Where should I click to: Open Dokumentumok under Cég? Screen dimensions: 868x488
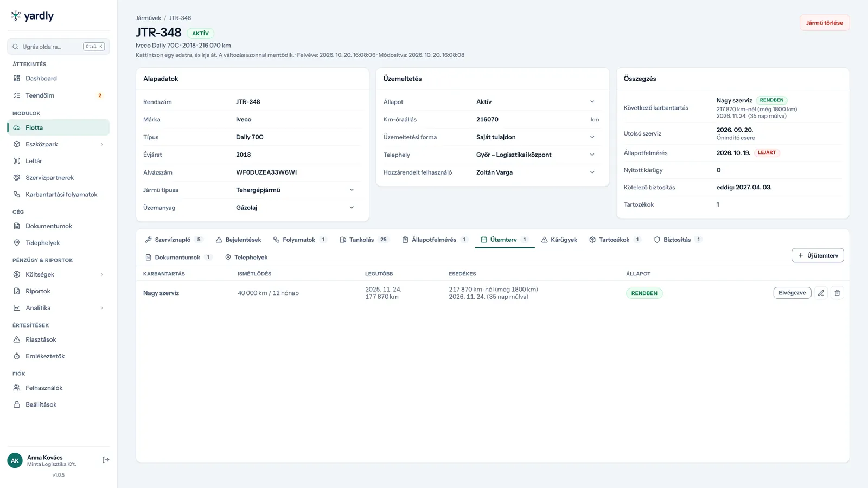click(x=59, y=226)
